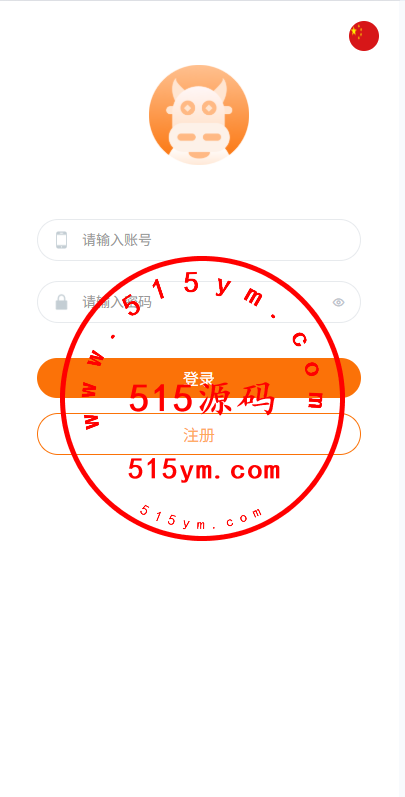Image resolution: width=405 pixels, height=797 pixels.
Task: Focus the 请输入账号 account input field
Action: pyautogui.click(x=199, y=240)
